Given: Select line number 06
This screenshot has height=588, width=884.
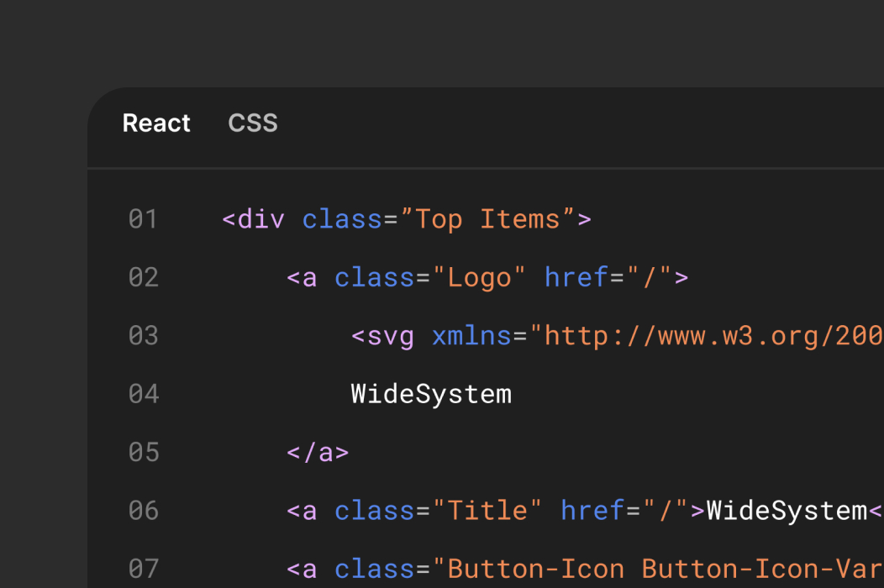Looking at the screenshot, I should click(x=144, y=510).
